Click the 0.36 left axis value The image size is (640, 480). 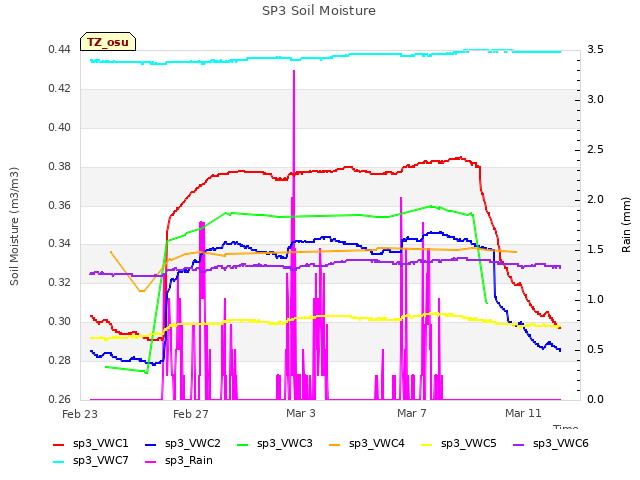coord(60,205)
